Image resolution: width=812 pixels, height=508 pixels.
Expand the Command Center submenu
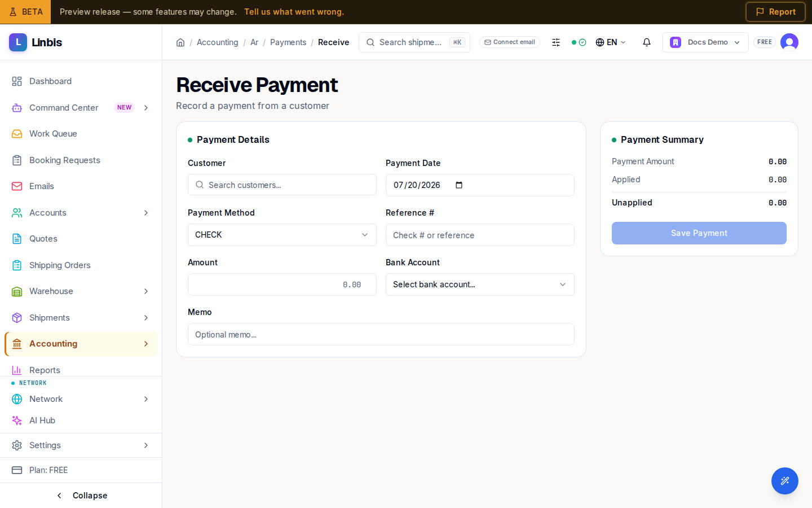coord(146,108)
